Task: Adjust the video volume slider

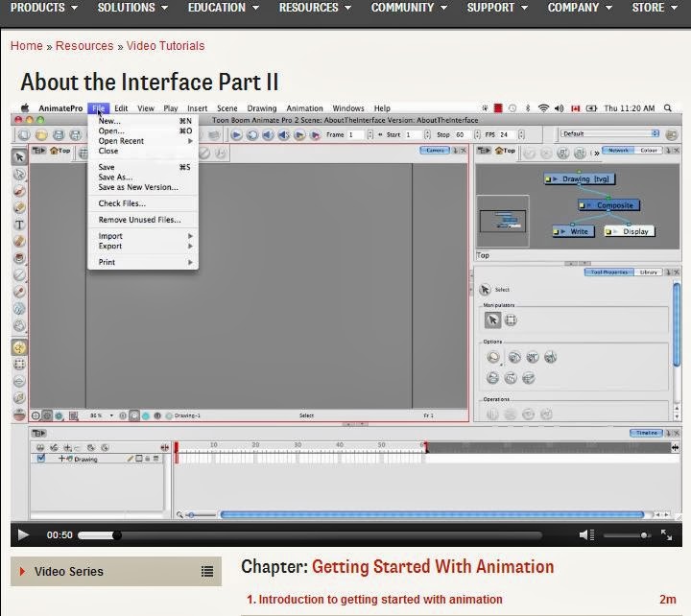Action: (627, 535)
